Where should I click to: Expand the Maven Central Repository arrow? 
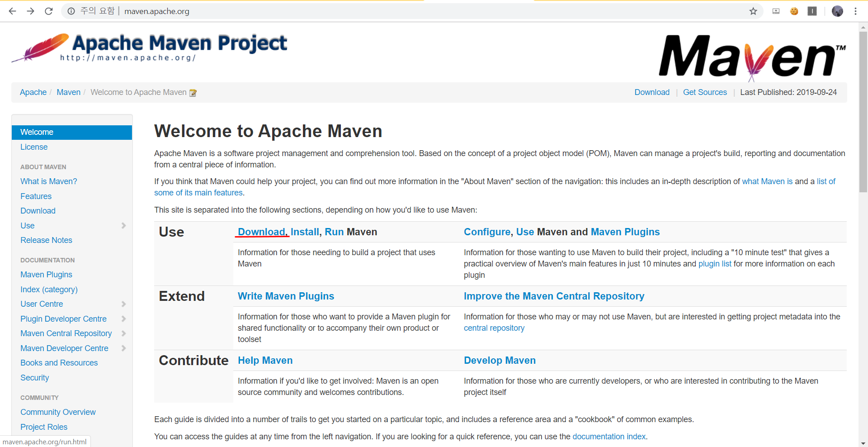pos(123,333)
